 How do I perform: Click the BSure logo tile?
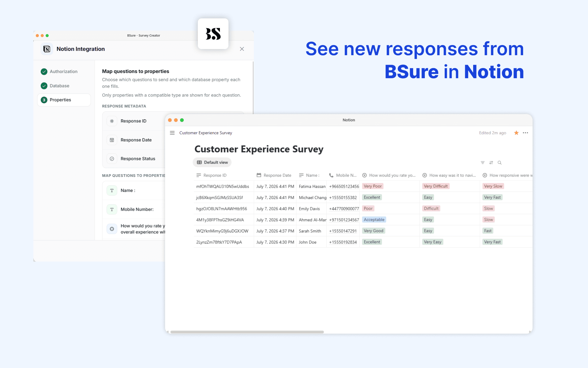click(213, 34)
